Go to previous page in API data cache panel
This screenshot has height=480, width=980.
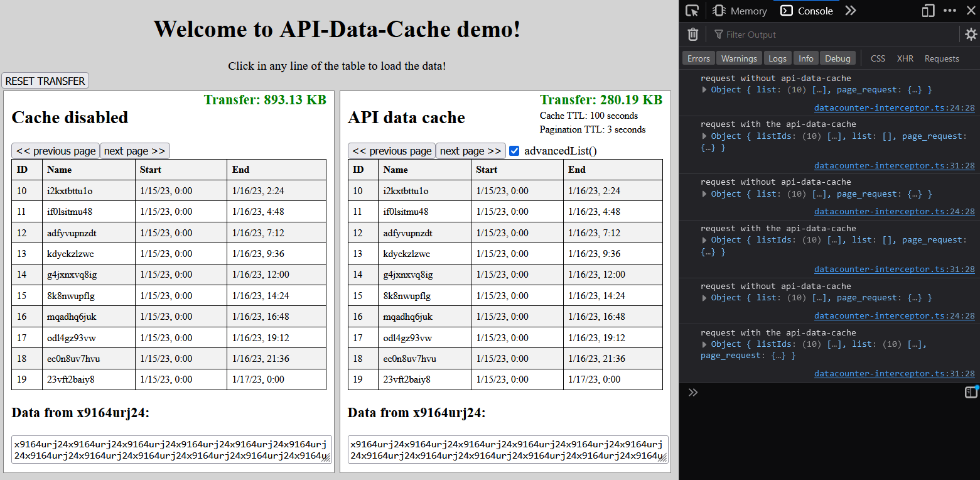click(392, 151)
